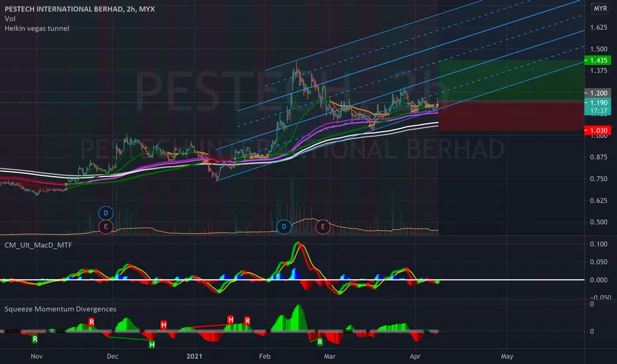Click the 0.500 price axis value

(598, 222)
